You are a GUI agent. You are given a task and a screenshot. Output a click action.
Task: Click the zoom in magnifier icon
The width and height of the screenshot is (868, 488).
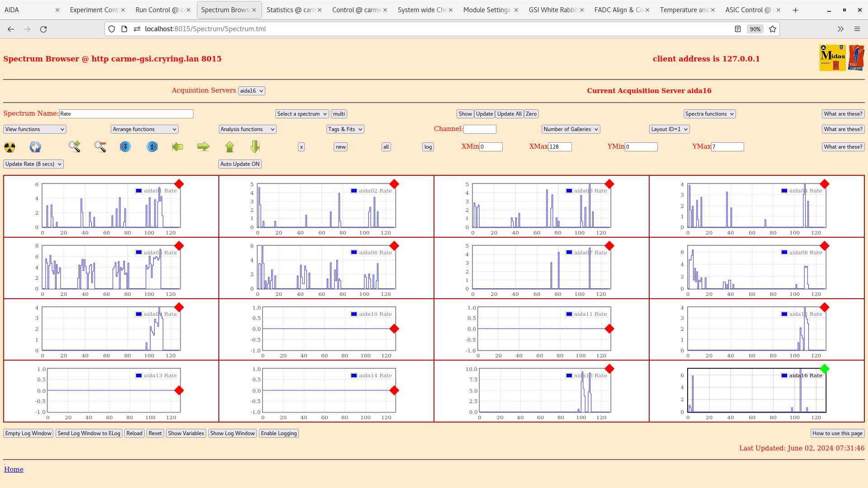point(74,146)
